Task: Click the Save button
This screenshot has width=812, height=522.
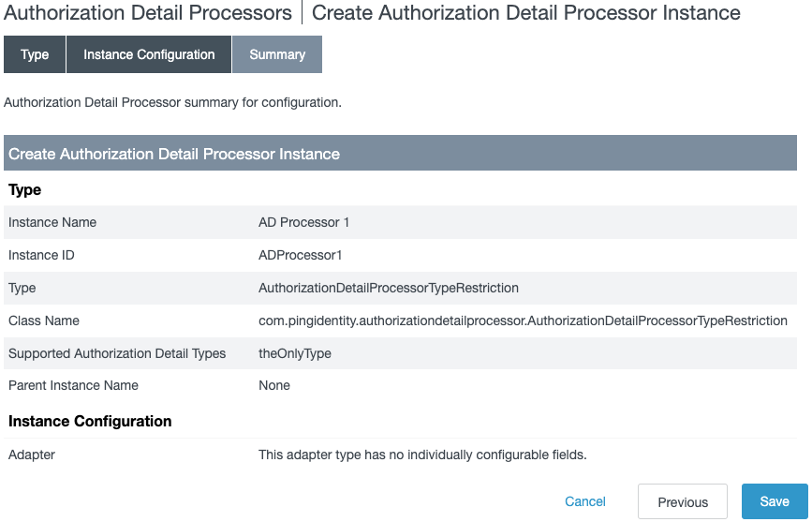Action: click(x=774, y=501)
